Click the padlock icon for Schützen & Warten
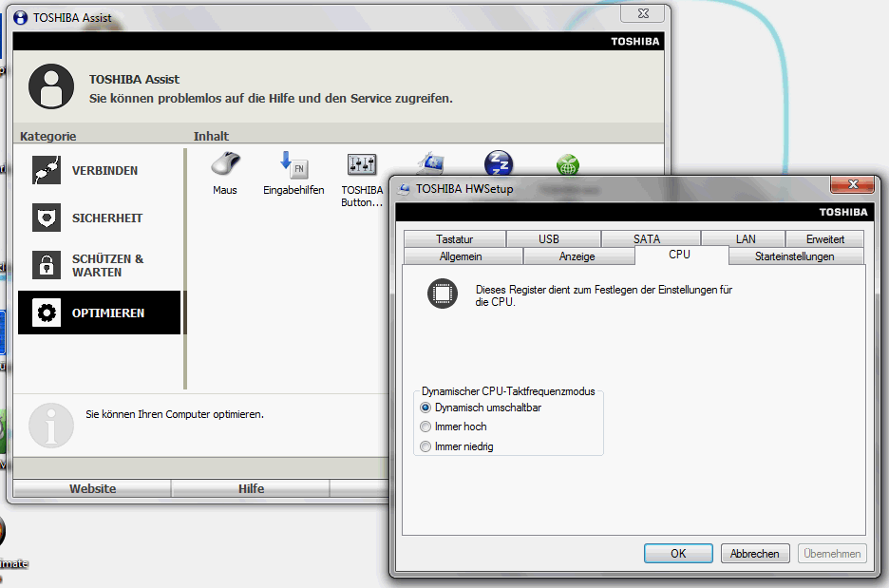This screenshot has width=889, height=588. 47,265
